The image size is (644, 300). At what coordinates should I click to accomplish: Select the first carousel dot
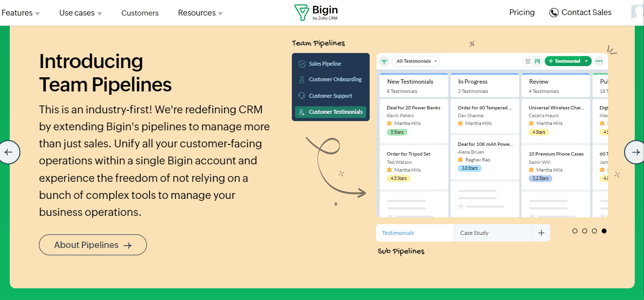(x=575, y=231)
